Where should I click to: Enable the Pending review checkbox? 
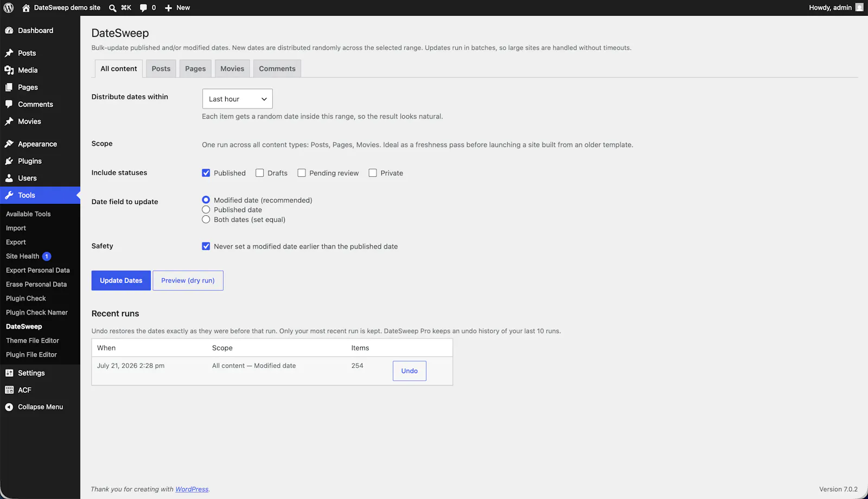[302, 173]
